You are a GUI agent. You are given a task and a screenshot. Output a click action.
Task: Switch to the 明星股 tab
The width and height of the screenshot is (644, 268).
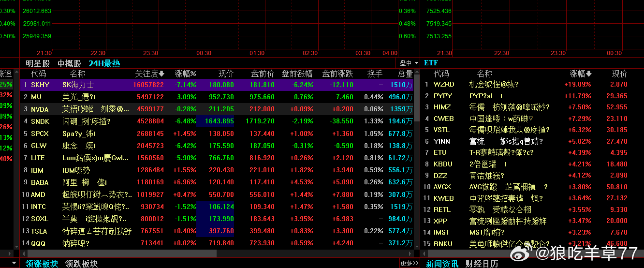click(38, 63)
